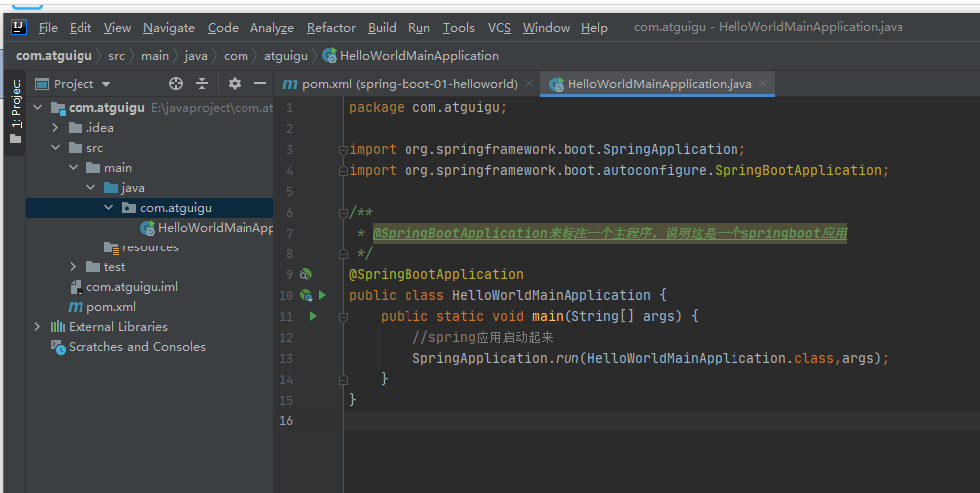Toggle code fold marker at main method line

point(342,316)
